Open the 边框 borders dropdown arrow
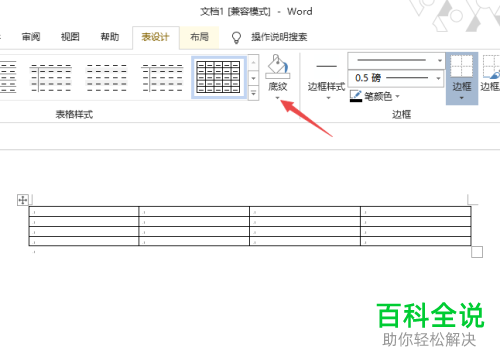Image resolution: width=500 pixels, height=360 pixels. pos(462,98)
